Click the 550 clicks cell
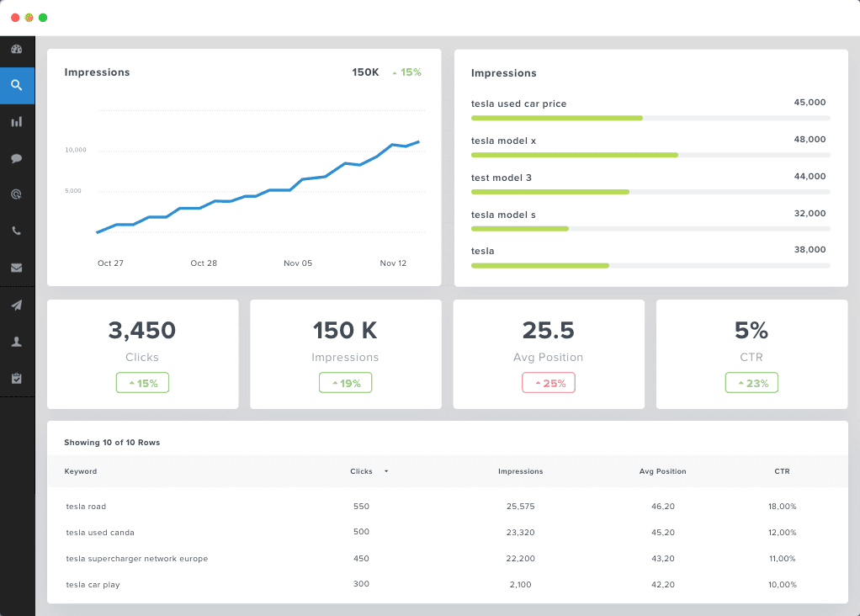Screen dimensions: 860x616 pyautogui.click(x=361, y=507)
